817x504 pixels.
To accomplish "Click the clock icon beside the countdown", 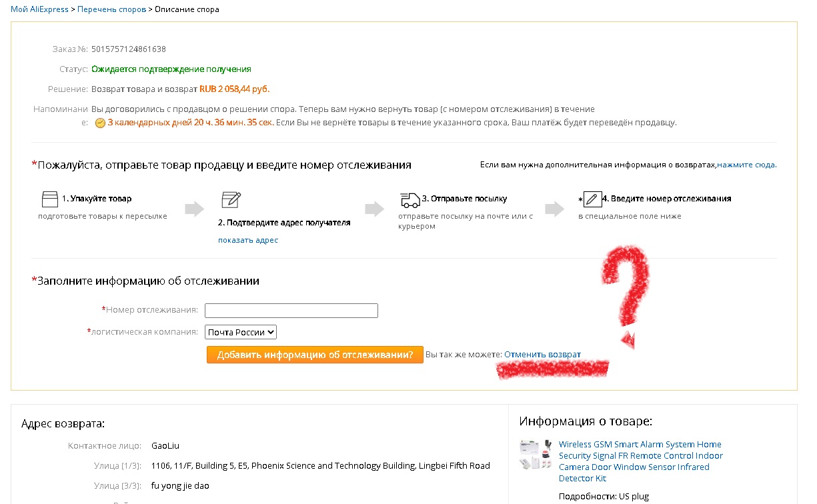I will (100, 123).
